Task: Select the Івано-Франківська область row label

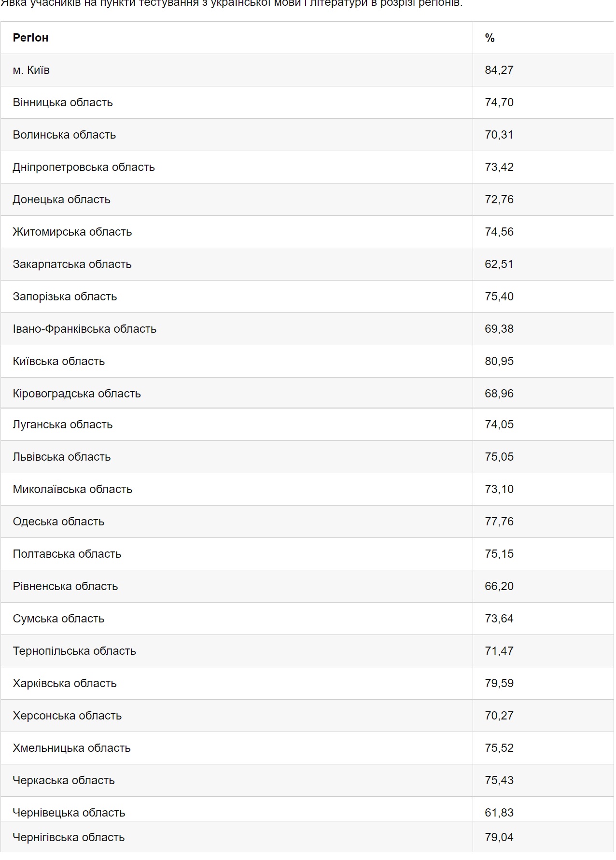Action: [84, 329]
